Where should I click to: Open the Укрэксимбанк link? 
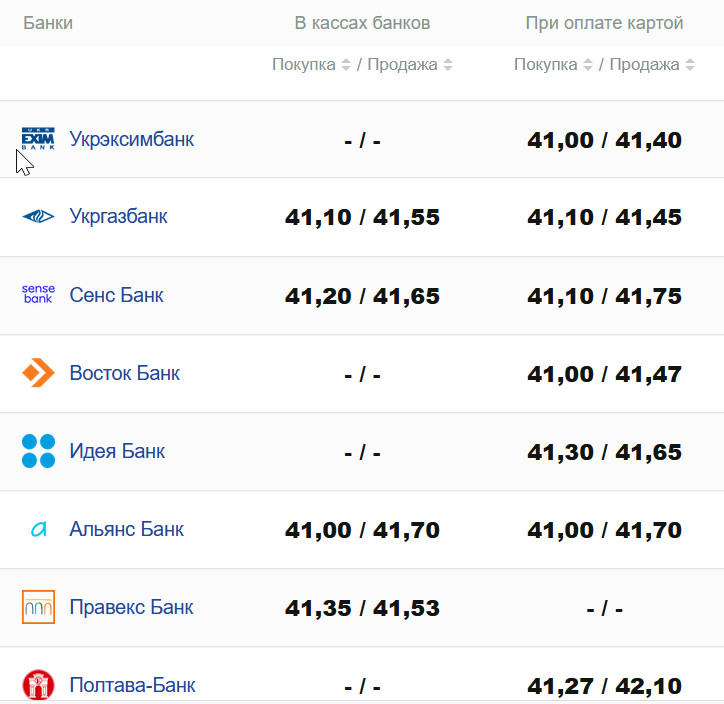pyautogui.click(x=132, y=139)
